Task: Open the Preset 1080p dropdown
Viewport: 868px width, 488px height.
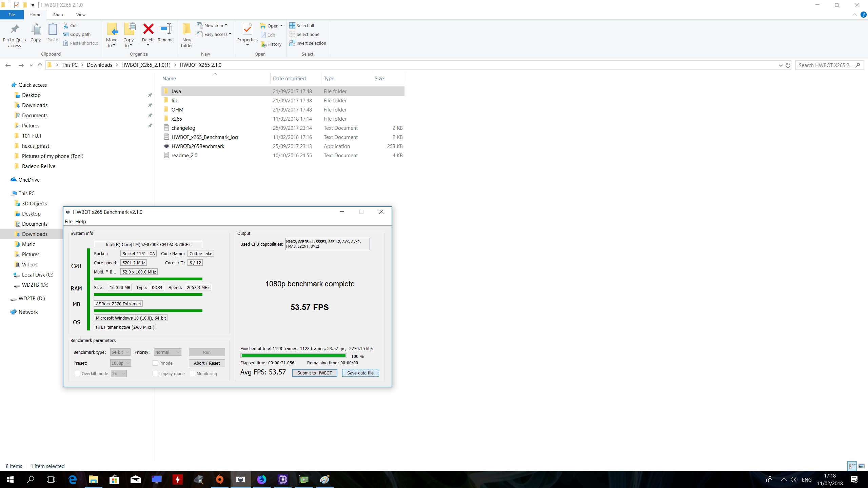Action: (x=120, y=363)
